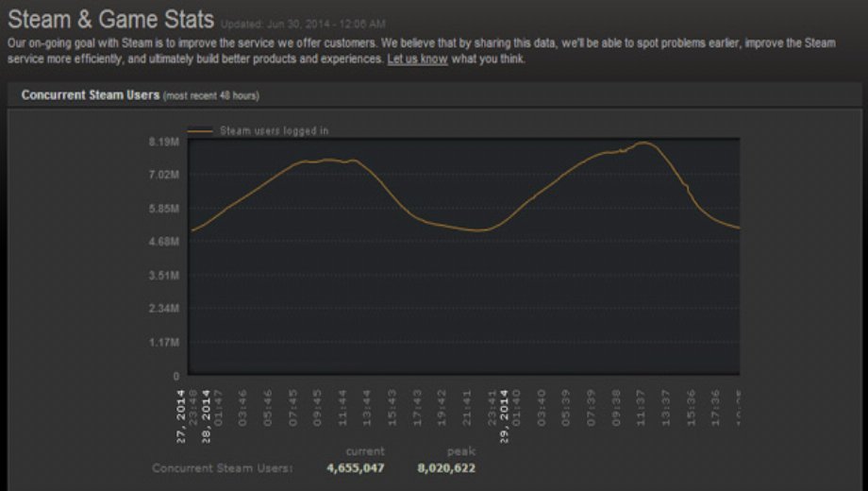Click the 'Steam & Game Stats' heading
The image size is (868, 491).
[x=110, y=20]
